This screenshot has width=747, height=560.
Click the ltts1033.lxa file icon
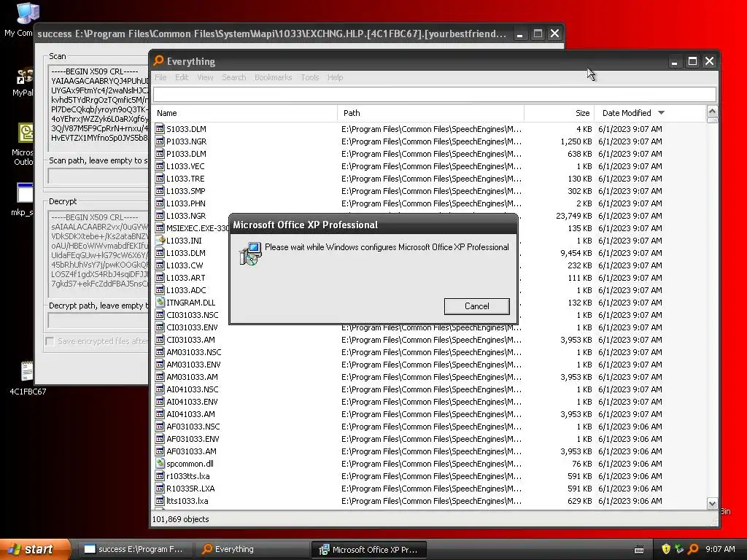(160, 500)
